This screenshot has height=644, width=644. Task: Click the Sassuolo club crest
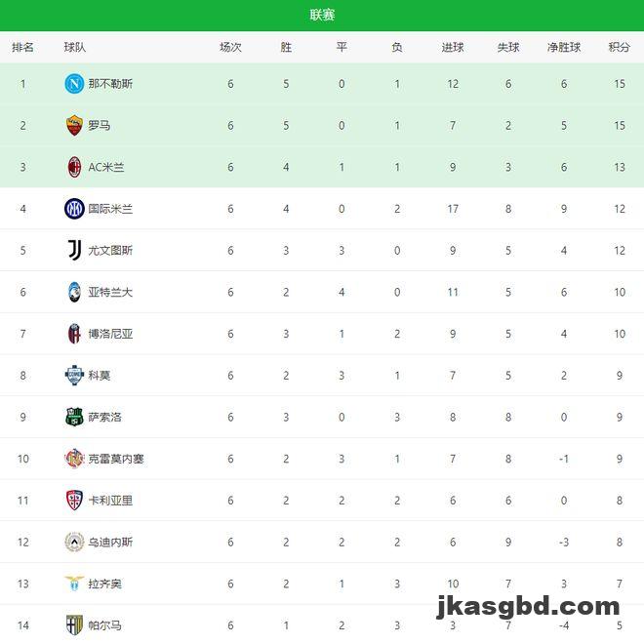(x=74, y=417)
